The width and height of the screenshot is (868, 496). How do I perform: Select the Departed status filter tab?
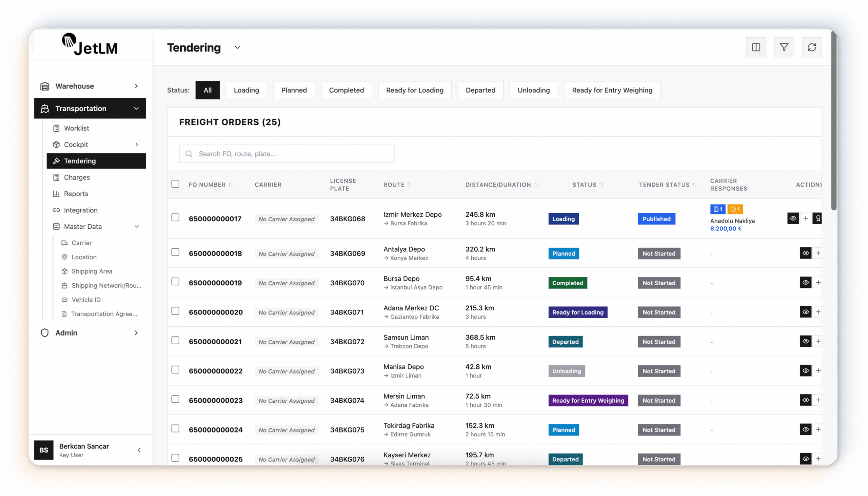(x=480, y=90)
